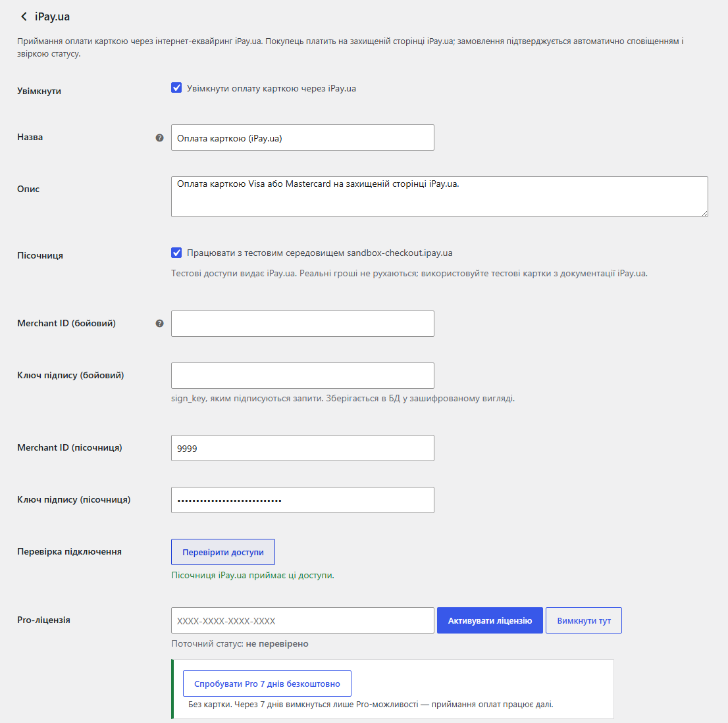Click the Назва row label
Viewport: 728px width, 723px height.
click(30, 137)
